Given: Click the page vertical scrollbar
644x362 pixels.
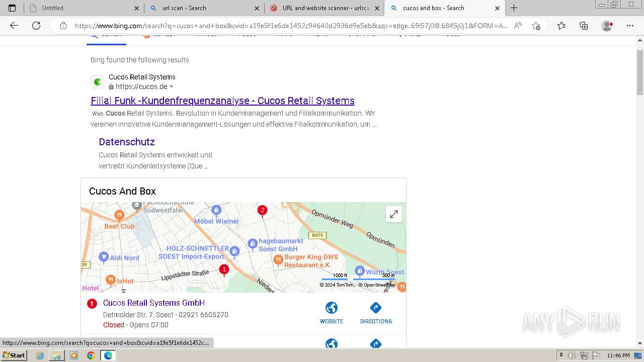Looking at the screenshot, I should (640, 72).
